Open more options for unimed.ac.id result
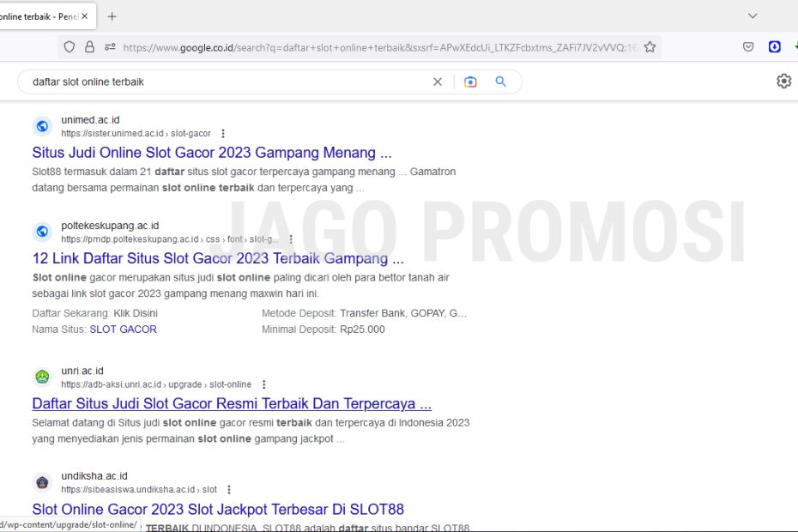798x532 pixels. click(x=223, y=133)
